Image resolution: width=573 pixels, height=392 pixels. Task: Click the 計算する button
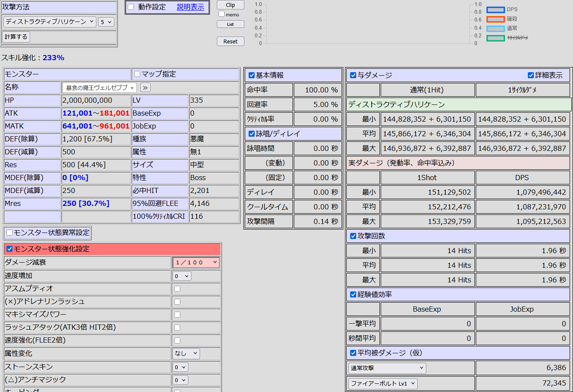(16, 37)
